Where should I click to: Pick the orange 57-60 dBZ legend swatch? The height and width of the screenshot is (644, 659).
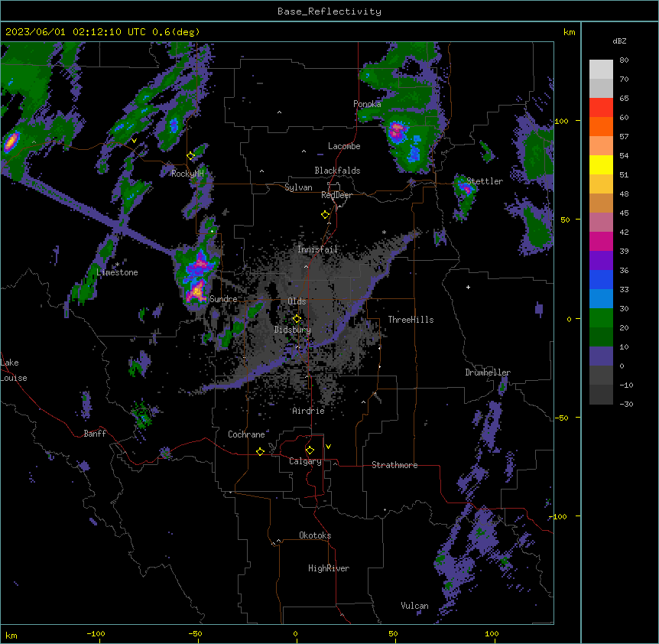[601, 126]
